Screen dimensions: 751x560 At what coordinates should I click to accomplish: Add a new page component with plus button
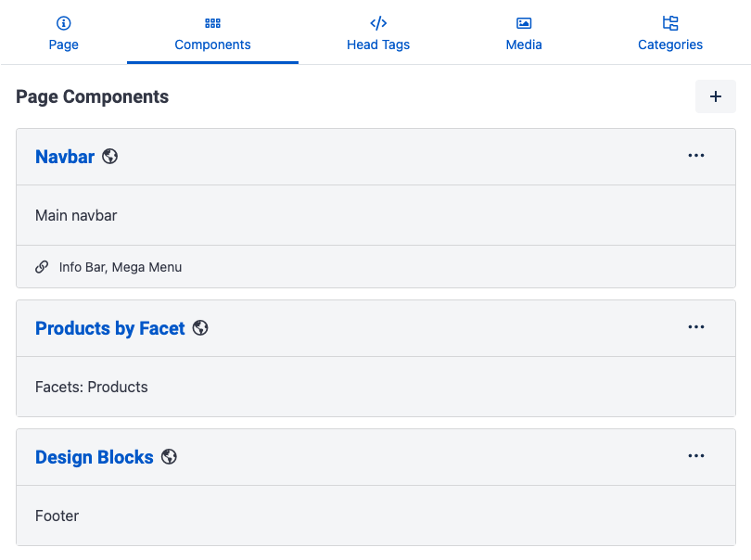pos(716,96)
